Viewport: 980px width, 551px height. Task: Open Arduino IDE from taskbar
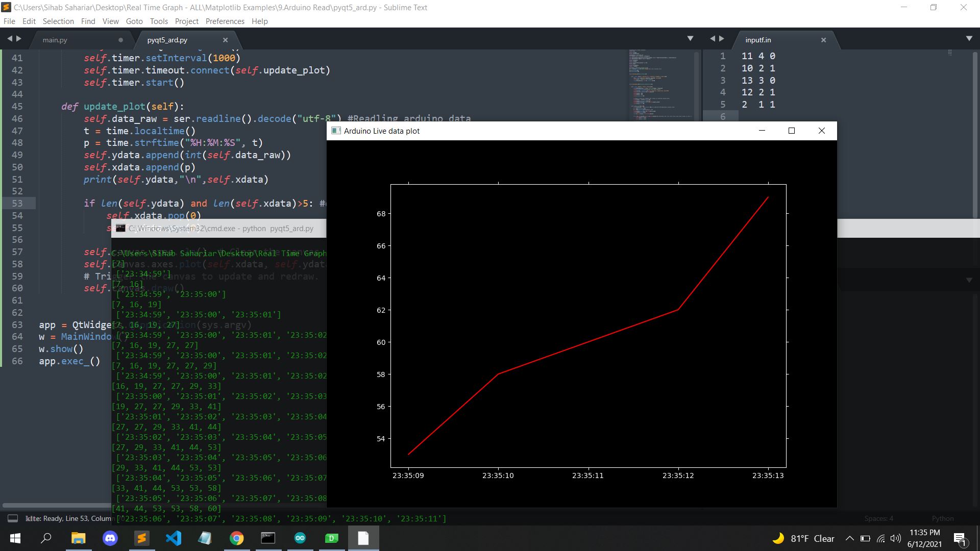point(300,538)
